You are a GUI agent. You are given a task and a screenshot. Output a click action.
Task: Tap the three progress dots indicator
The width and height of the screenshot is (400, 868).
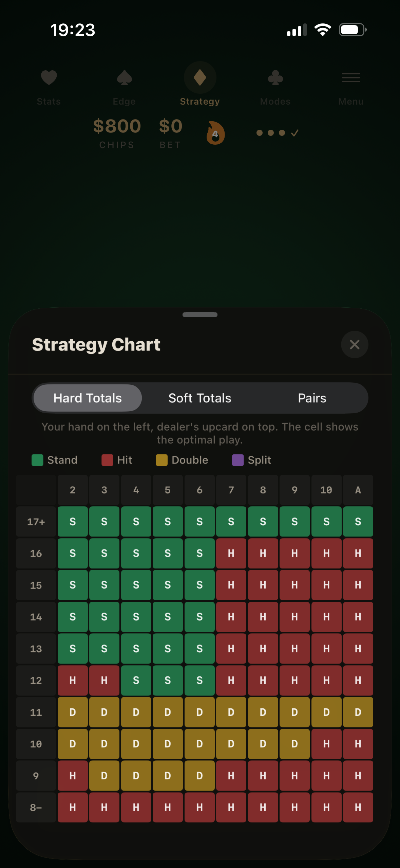click(x=270, y=133)
